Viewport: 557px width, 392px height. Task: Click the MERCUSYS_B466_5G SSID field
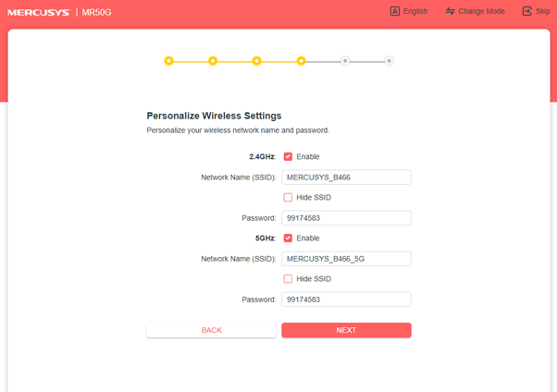(346, 259)
